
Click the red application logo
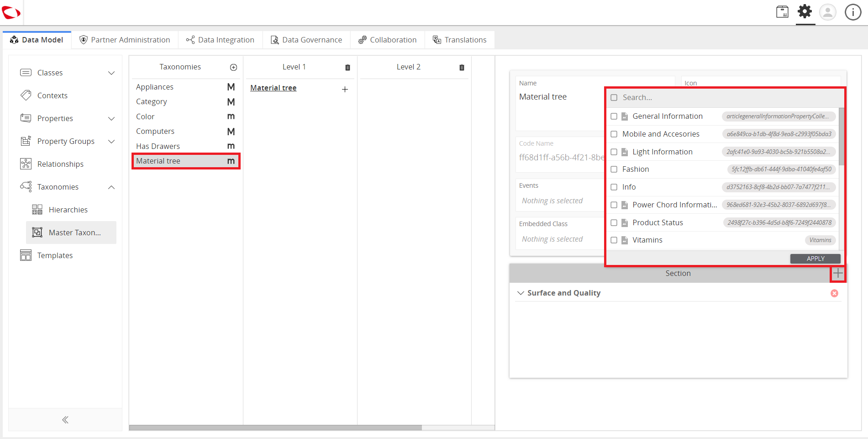coord(11,13)
